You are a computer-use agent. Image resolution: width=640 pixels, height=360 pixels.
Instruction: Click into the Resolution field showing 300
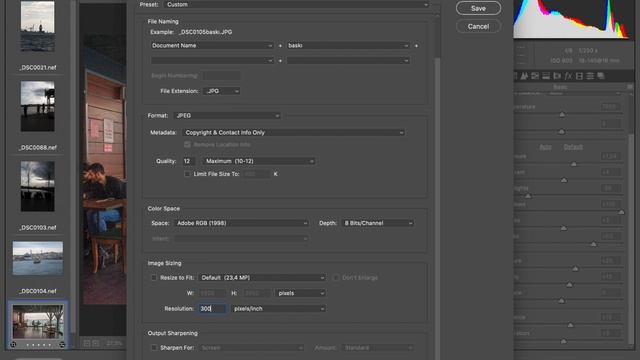coord(212,309)
